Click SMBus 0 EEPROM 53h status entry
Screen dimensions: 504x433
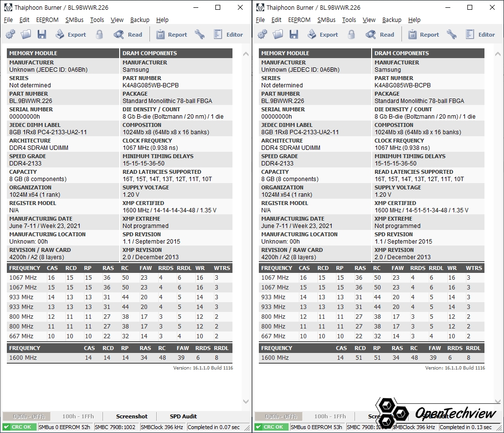point(317,427)
